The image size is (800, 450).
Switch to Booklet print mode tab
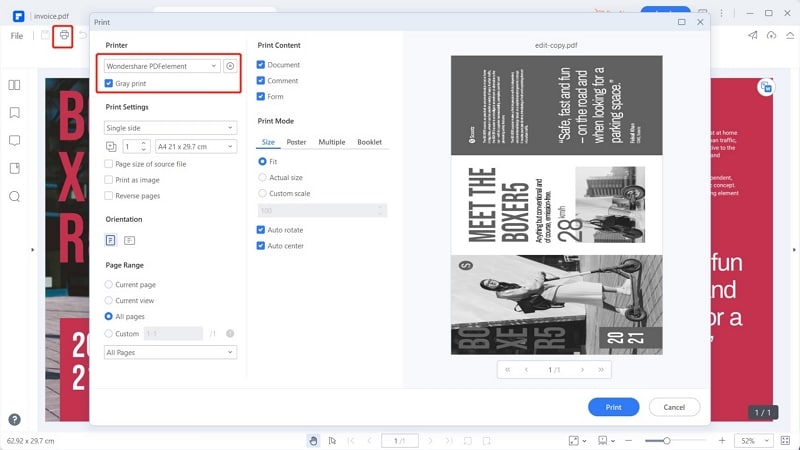(369, 142)
